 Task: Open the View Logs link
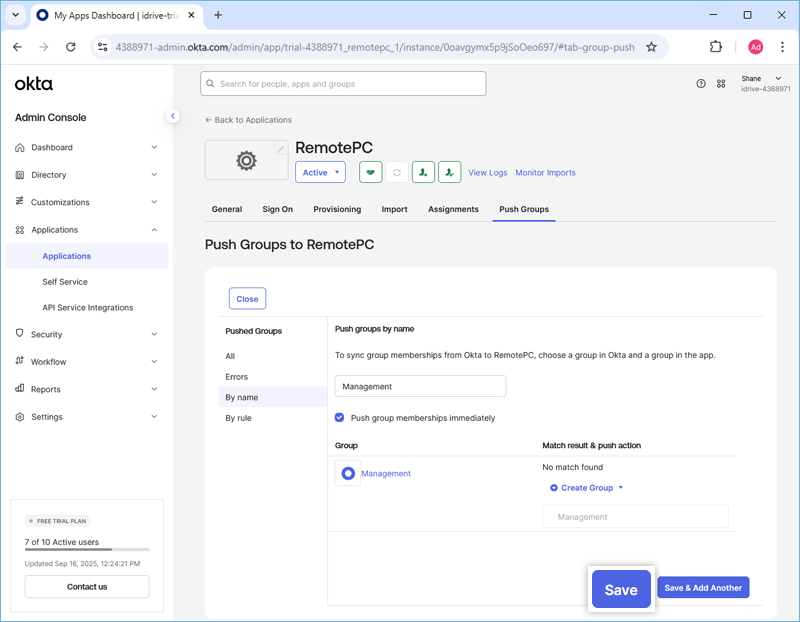(x=487, y=172)
